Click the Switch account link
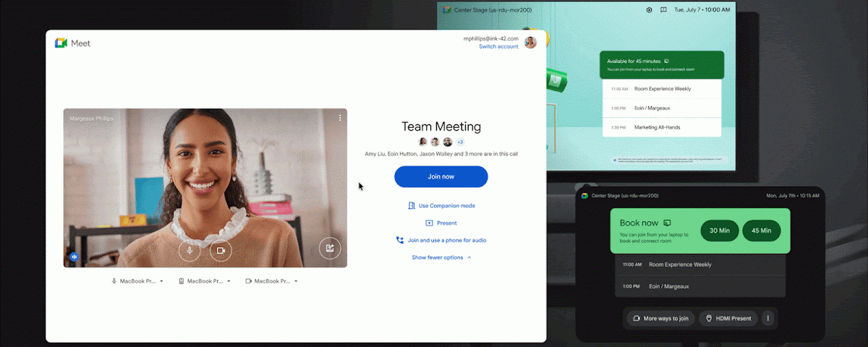The height and width of the screenshot is (347, 868). [498, 47]
